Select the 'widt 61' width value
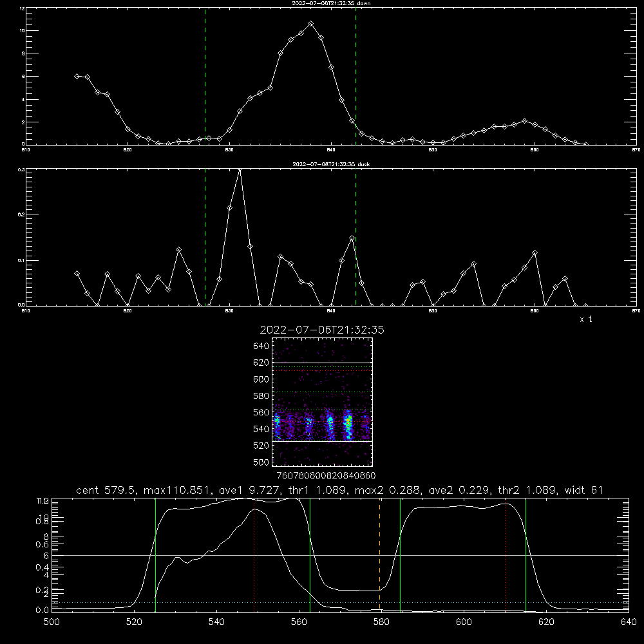 click(x=583, y=490)
